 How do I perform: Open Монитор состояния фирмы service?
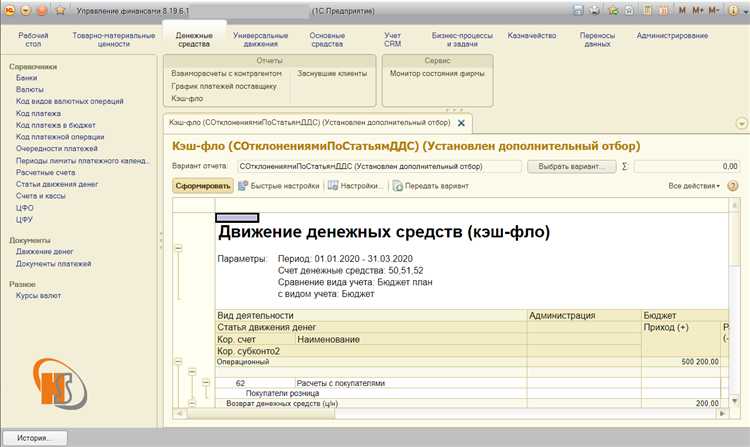click(437, 74)
